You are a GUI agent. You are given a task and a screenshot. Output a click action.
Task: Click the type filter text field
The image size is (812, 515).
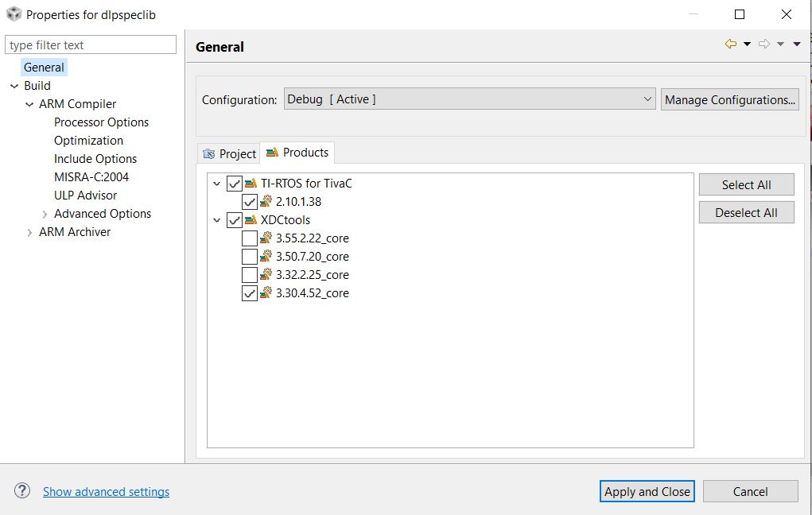[91, 45]
